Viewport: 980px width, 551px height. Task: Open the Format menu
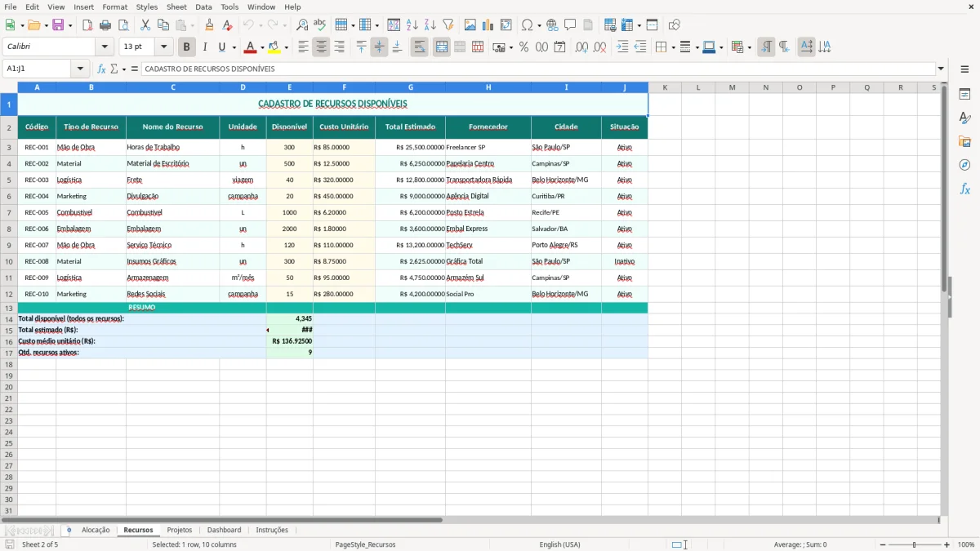pyautogui.click(x=114, y=7)
